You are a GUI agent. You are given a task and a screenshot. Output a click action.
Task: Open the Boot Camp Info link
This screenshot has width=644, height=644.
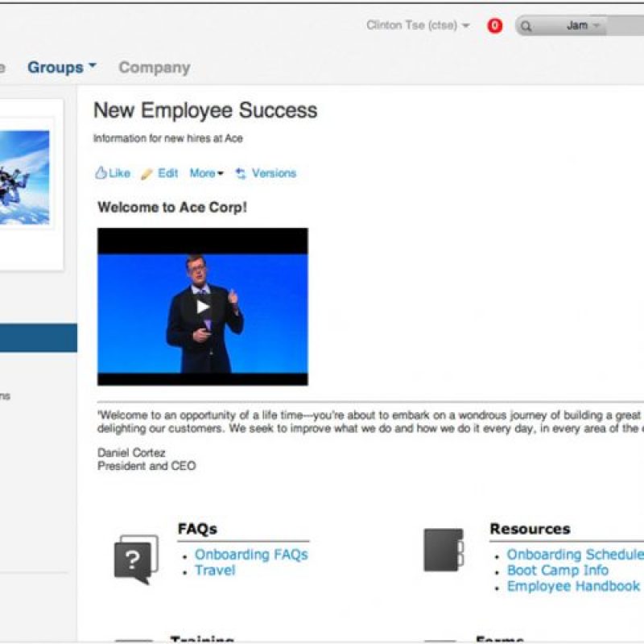557,571
